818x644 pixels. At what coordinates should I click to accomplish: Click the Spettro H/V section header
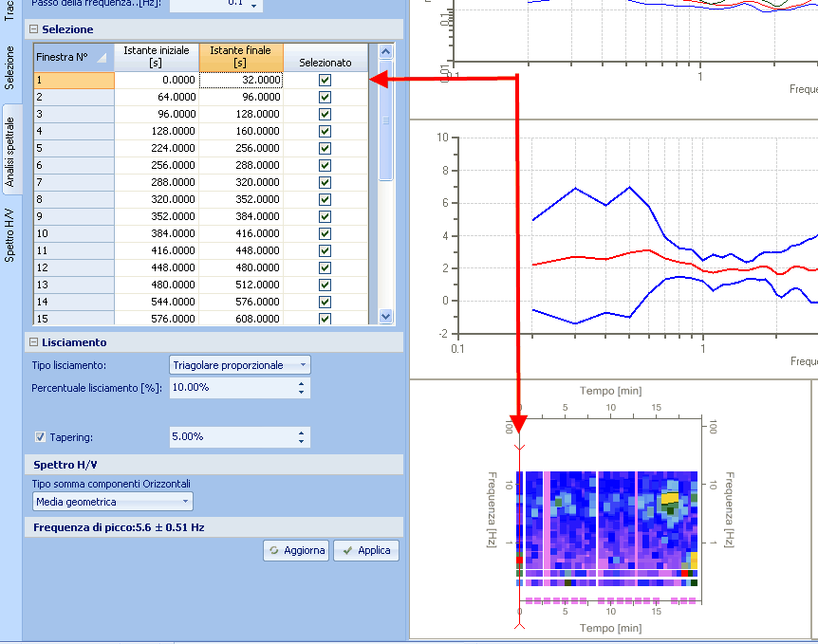[214, 465]
